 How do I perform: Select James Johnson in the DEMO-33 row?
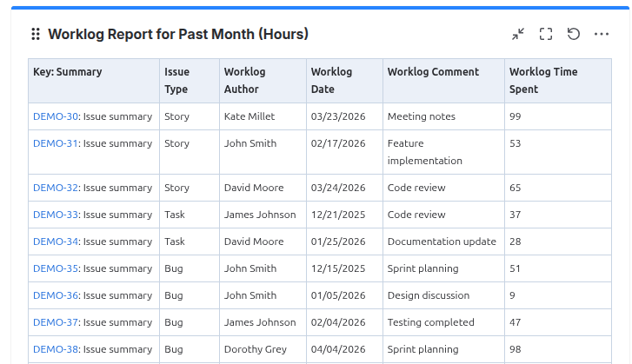coord(260,215)
